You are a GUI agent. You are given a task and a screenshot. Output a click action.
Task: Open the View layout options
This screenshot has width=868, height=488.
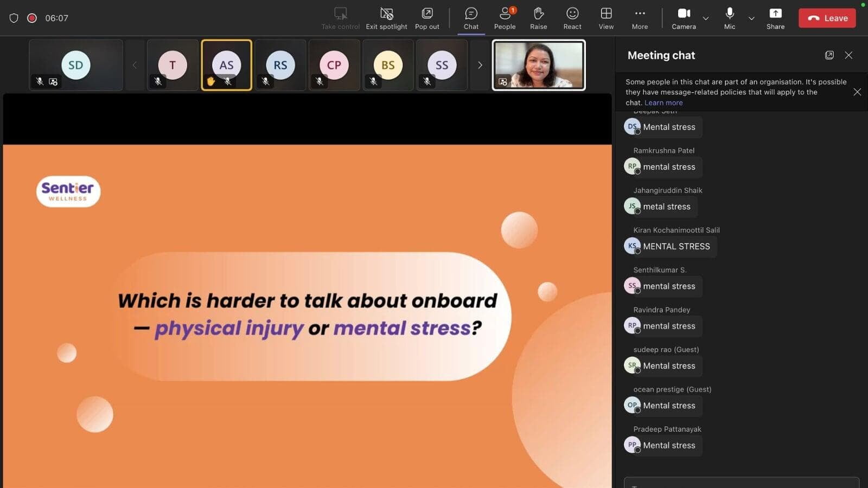606,18
